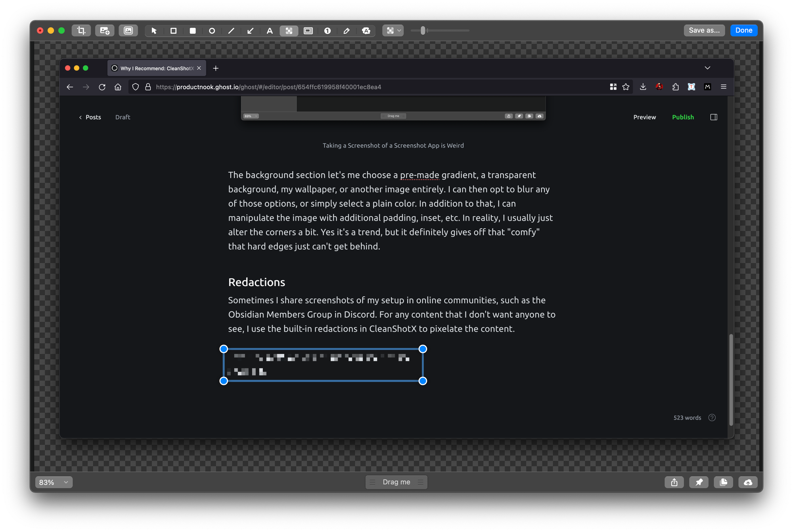The height and width of the screenshot is (532, 793).
Task: Click the tracking protection shield icon
Action: pyautogui.click(x=135, y=87)
